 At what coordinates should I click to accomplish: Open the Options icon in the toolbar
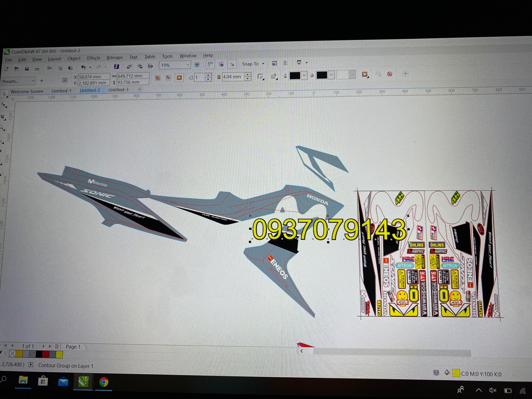(286, 63)
